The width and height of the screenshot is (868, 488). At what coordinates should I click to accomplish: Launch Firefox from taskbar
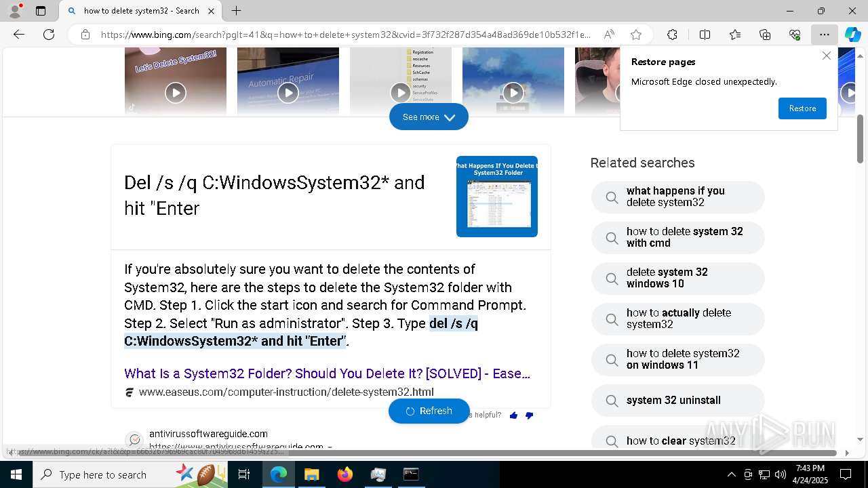point(345,474)
